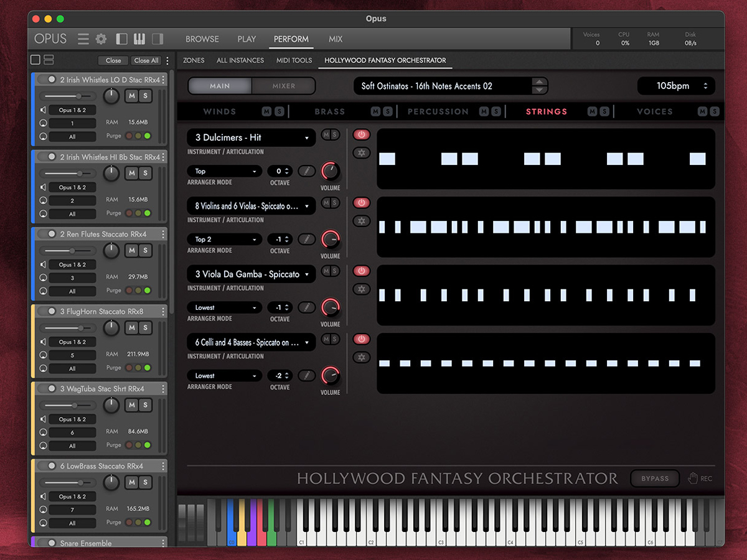Screen dimensions: 747x560
Task: Toggle power for 6 Celli and 4 Basses row
Action: (362, 339)
